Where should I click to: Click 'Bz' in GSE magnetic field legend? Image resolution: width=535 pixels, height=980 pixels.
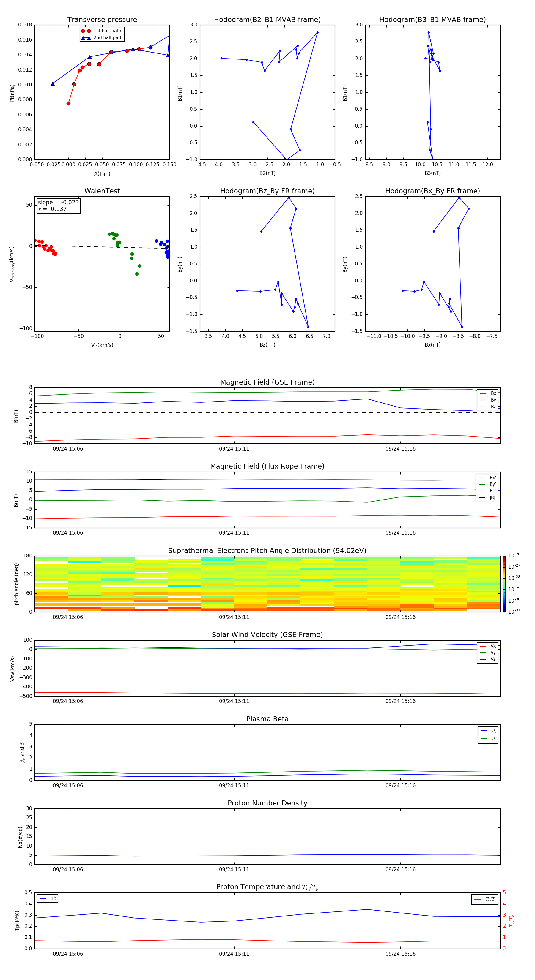488,407
